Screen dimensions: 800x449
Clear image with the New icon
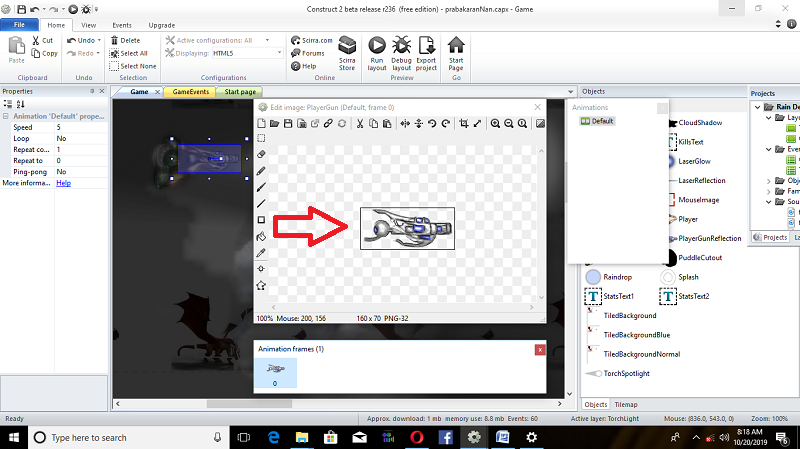click(261, 123)
